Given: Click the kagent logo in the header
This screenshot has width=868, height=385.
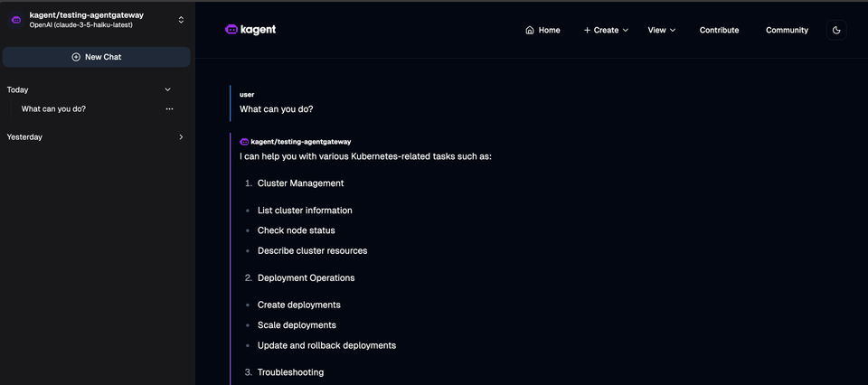Looking at the screenshot, I should (250, 30).
